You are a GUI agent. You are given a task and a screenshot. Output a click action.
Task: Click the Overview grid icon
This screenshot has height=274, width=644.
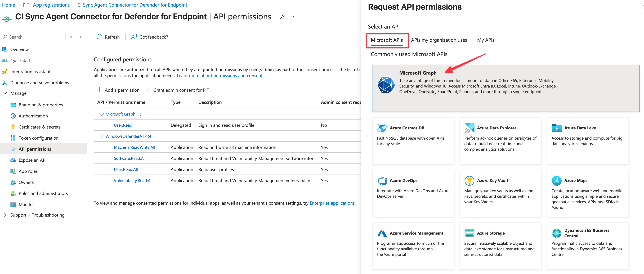5,49
